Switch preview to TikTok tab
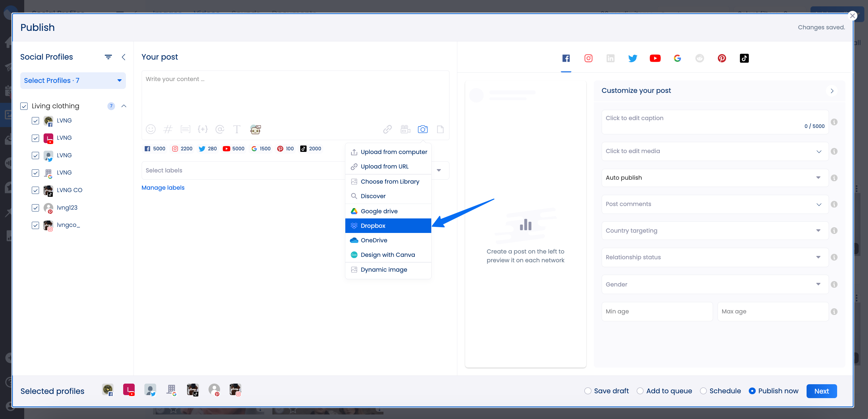The height and width of the screenshot is (419, 868). (744, 58)
